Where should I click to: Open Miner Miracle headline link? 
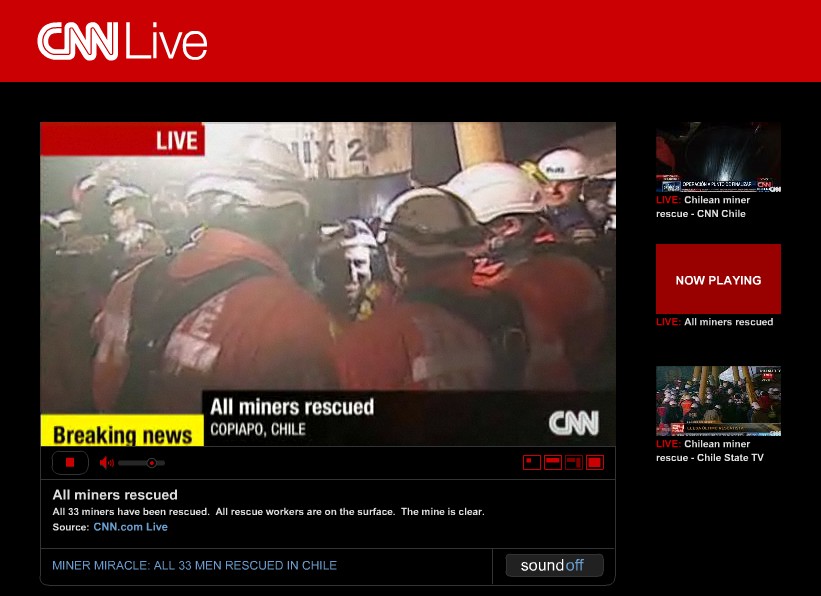tap(194, 566)
